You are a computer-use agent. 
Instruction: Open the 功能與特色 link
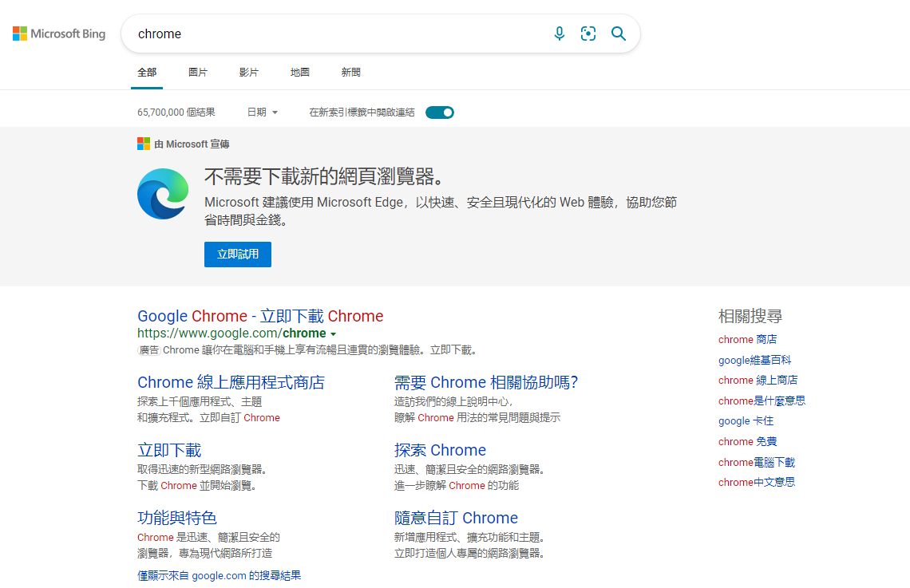point(177,518)
